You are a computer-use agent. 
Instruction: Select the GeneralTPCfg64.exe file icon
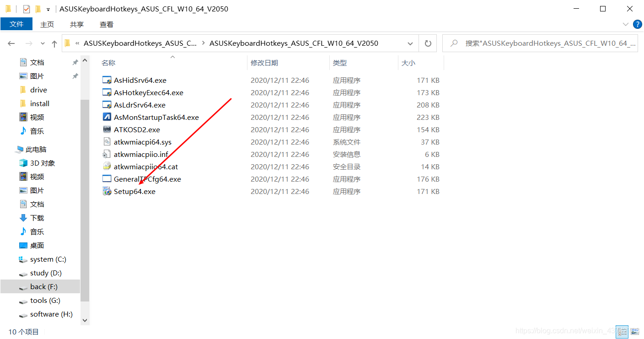click(107, 179)
